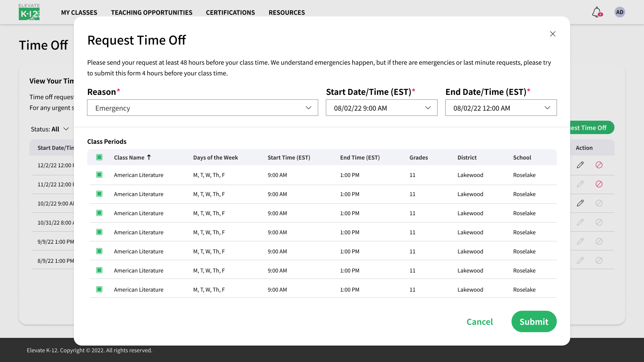Uncheck the last American Literature row checkbox
This screenshot has width=644, height=362.
point(99,289)
